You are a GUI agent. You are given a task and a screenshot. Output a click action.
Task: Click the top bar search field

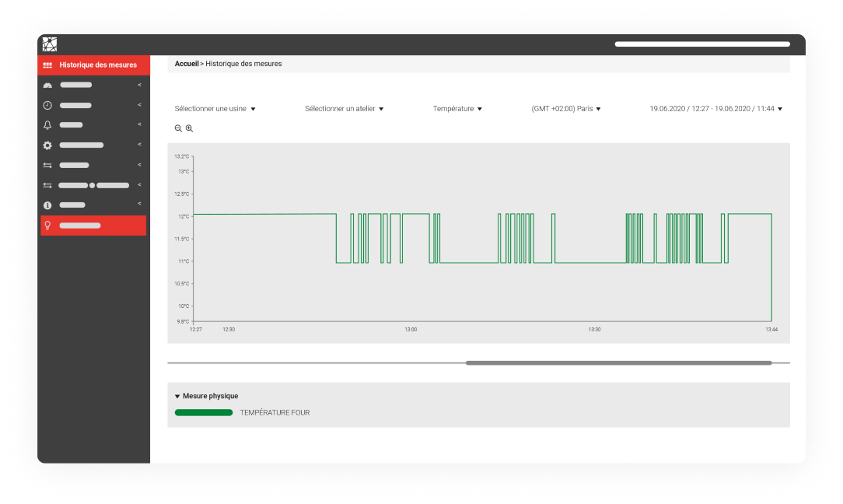(x=702, y=44)
